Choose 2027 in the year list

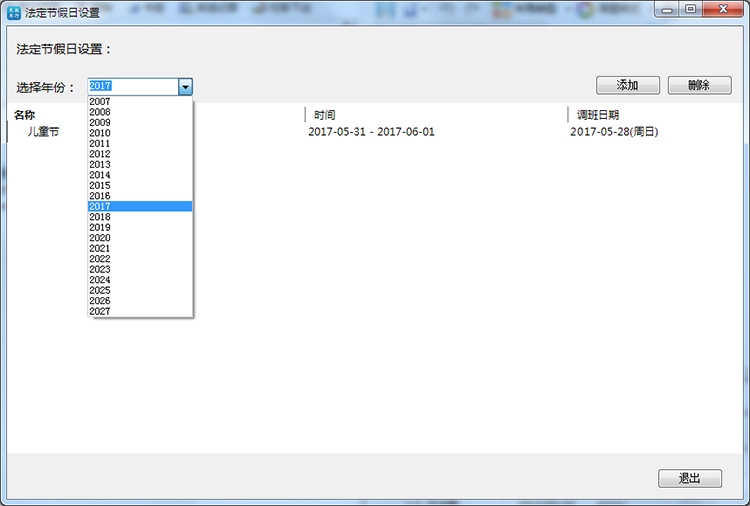(x=100, y=312)
